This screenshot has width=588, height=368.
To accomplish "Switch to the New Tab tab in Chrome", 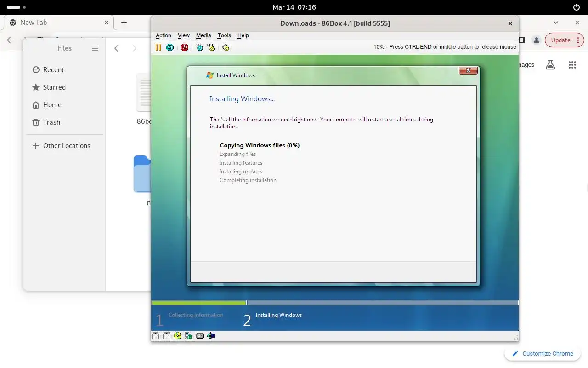I will point(58,23).
